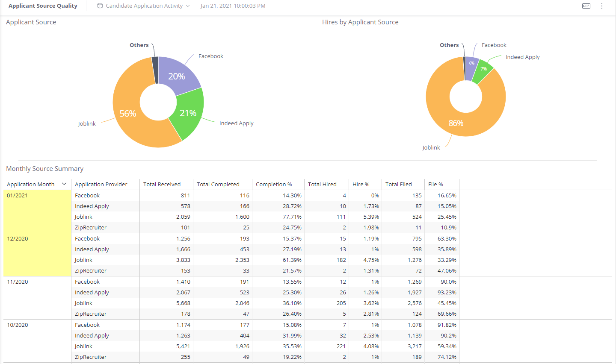Select the highlighted 12/2020 month cell

[17, 238]
